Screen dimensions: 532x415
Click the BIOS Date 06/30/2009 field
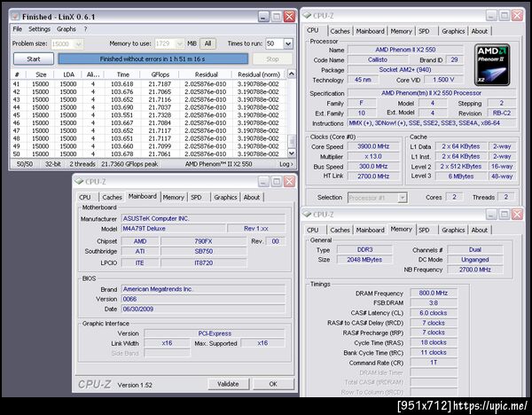pyautogui.click(x=203, y=309)
